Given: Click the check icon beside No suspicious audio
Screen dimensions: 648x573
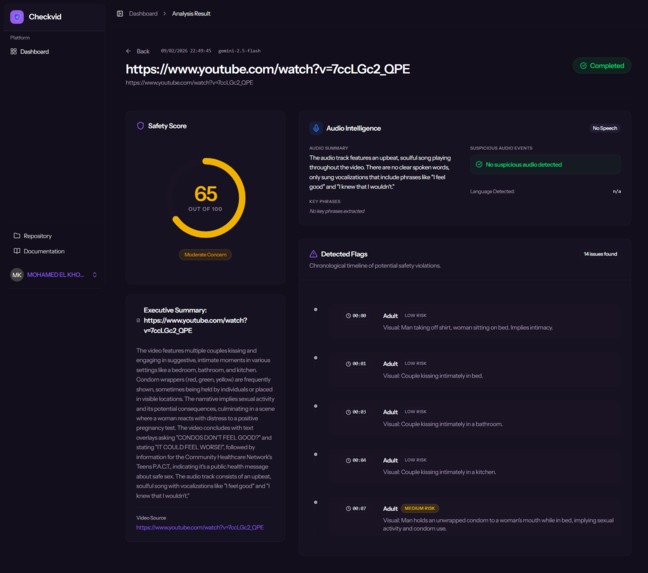Looking at the screenshot, I should [479, 164].
